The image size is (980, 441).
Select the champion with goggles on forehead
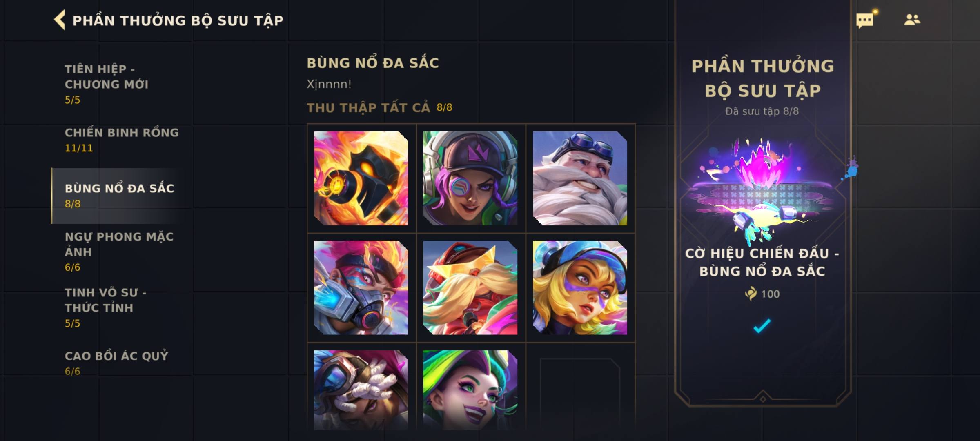361,390
